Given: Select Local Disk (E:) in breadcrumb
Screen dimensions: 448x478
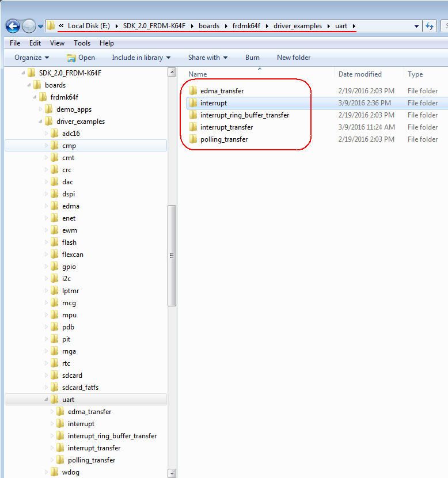Looking at the screenshot, I should pos(89,26).
